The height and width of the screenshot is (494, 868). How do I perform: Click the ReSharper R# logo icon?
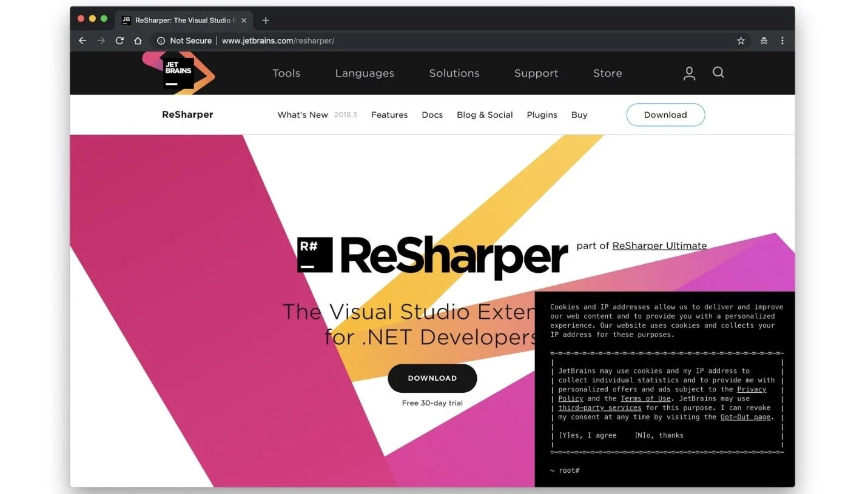315,255
